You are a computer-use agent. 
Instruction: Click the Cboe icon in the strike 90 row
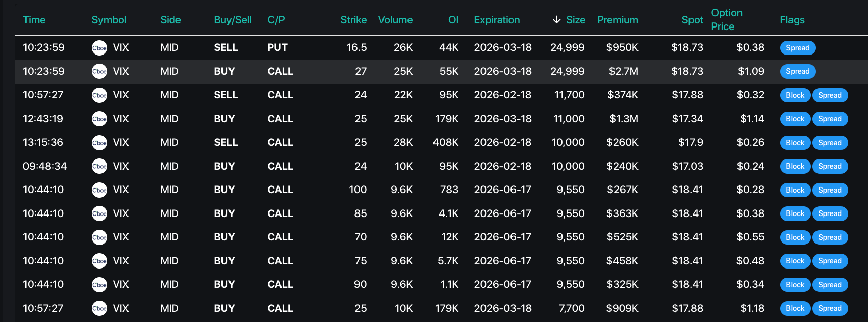99,285
